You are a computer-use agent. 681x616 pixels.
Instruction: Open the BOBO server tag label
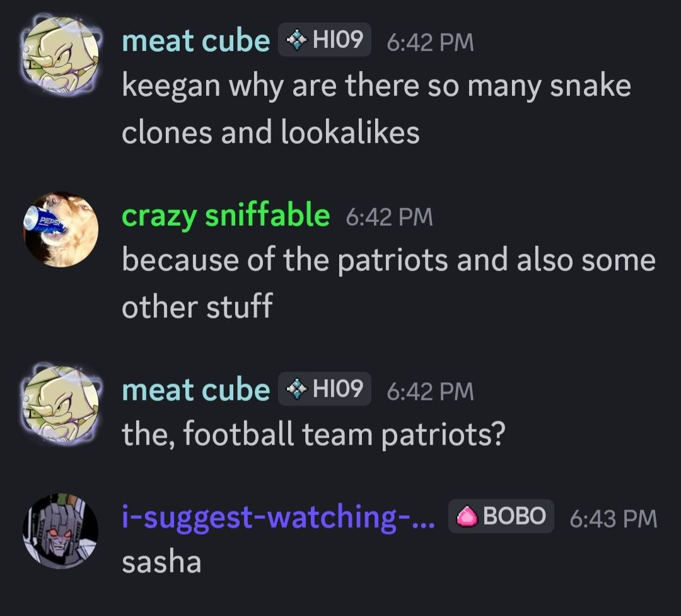tap(513, 516)
